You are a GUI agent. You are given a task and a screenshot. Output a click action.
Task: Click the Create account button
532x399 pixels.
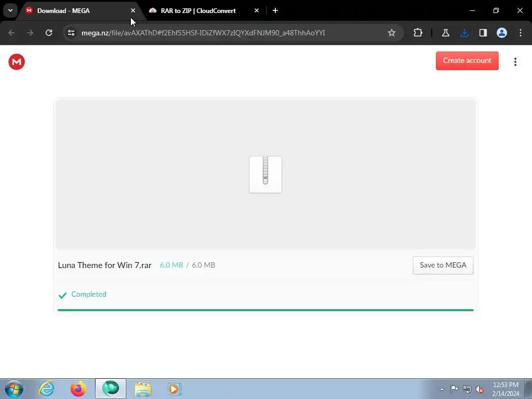(467, 61)
